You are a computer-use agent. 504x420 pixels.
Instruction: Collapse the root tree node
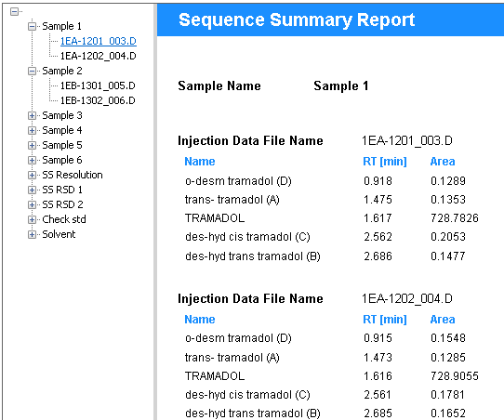tap(14, 12)
